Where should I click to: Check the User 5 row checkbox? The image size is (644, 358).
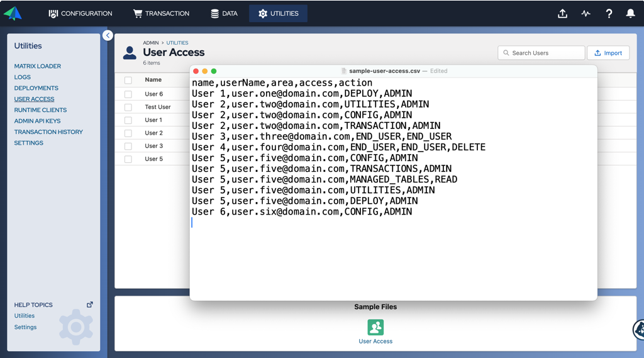[128, 159]
